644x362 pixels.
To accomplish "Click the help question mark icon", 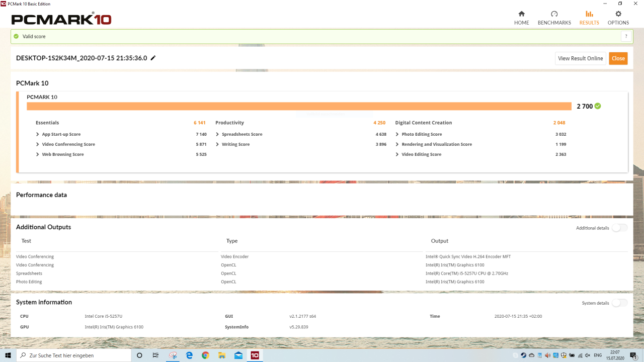I will click(626, 36).
